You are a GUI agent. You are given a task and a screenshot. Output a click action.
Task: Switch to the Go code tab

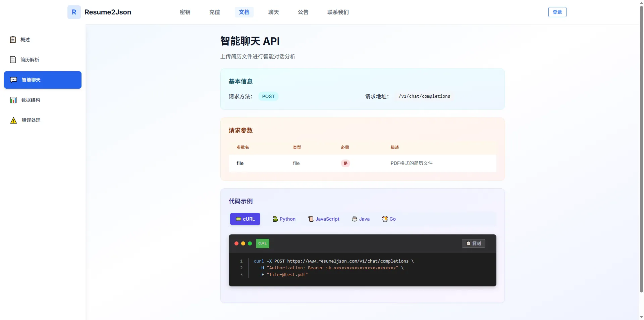click(389, 219)
